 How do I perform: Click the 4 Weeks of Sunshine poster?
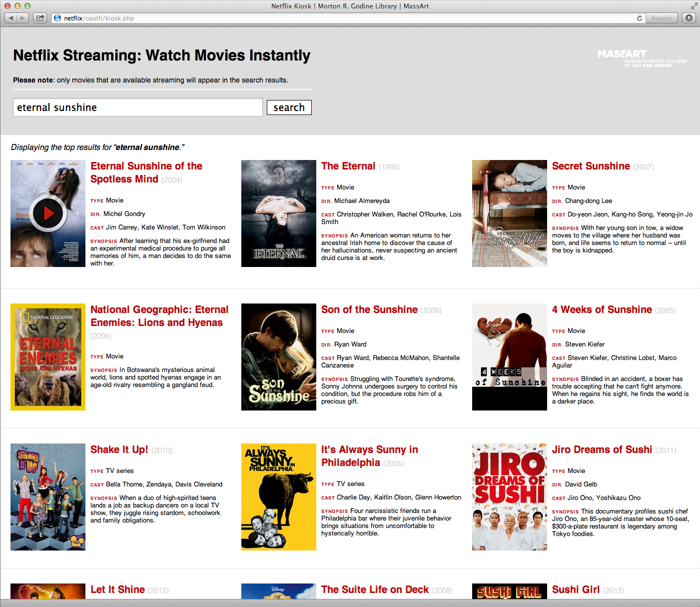510,357
